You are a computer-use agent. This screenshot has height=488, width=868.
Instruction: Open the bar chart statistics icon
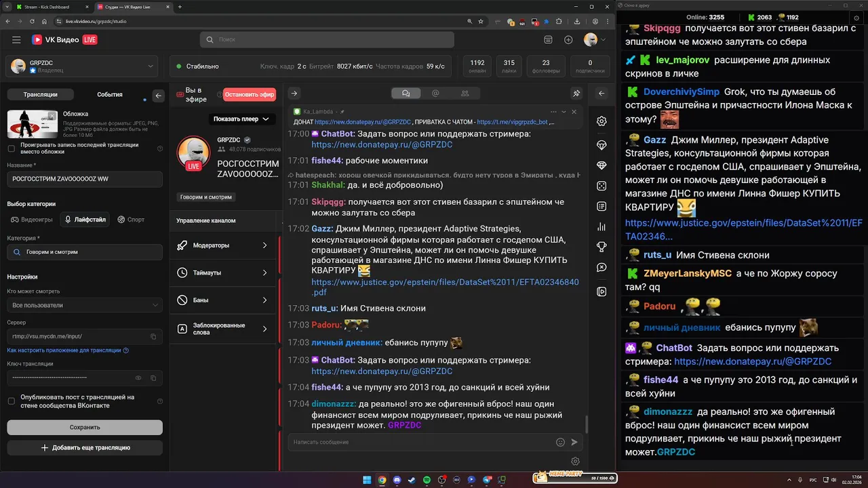coord(601,226)
